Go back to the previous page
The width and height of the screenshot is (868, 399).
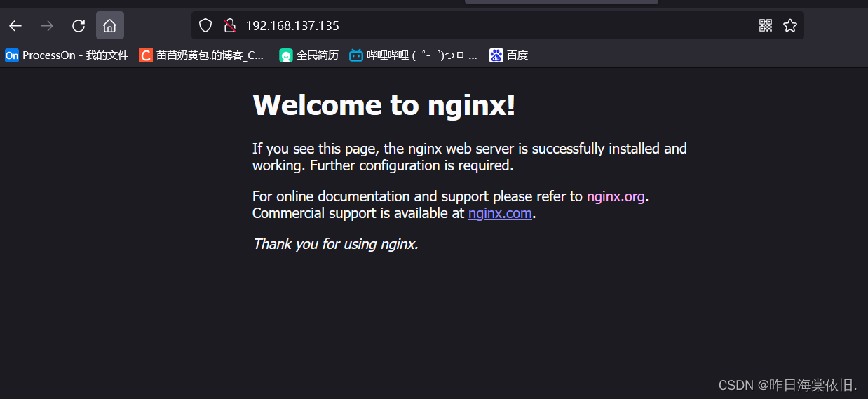(15, 26)
